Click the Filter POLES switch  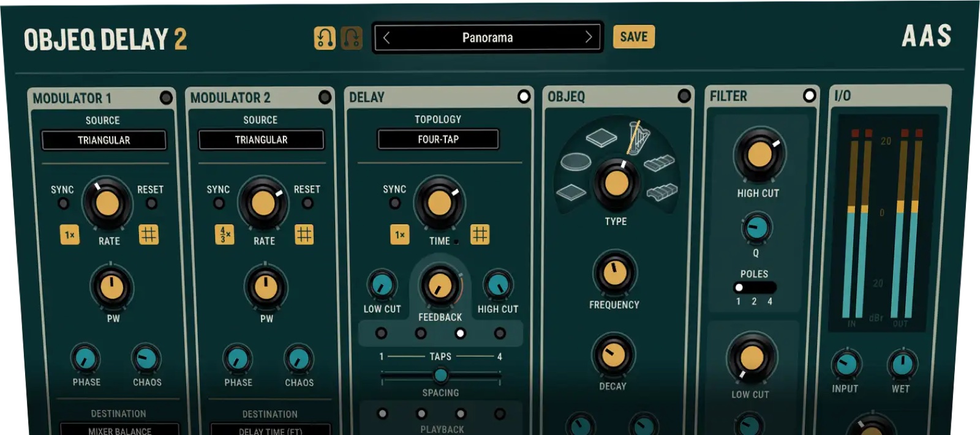755,288
